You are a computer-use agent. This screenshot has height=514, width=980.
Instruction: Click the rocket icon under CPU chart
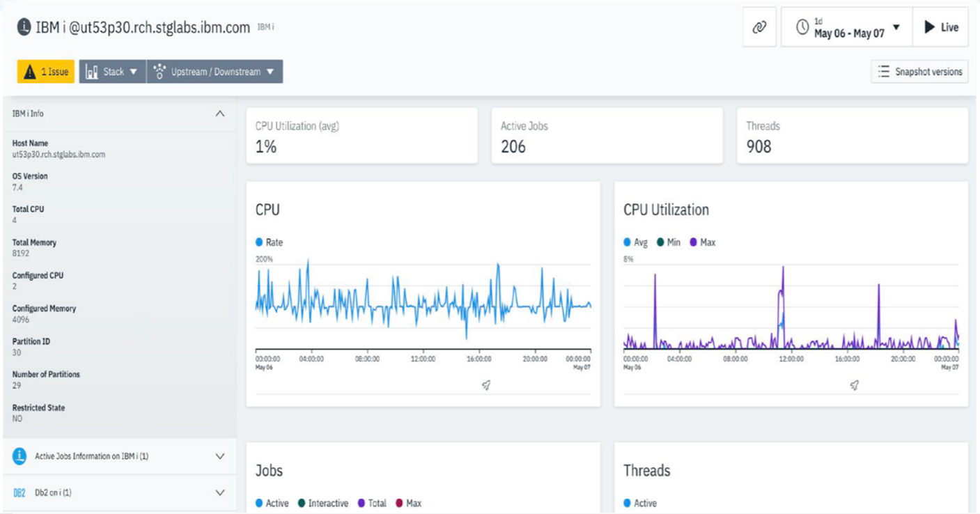click(486, 385)
